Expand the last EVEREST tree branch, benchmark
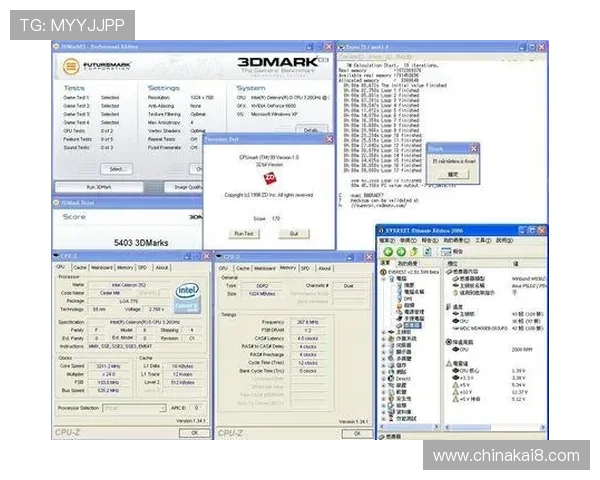The image size is (600, 480). [x=384, y=418]
